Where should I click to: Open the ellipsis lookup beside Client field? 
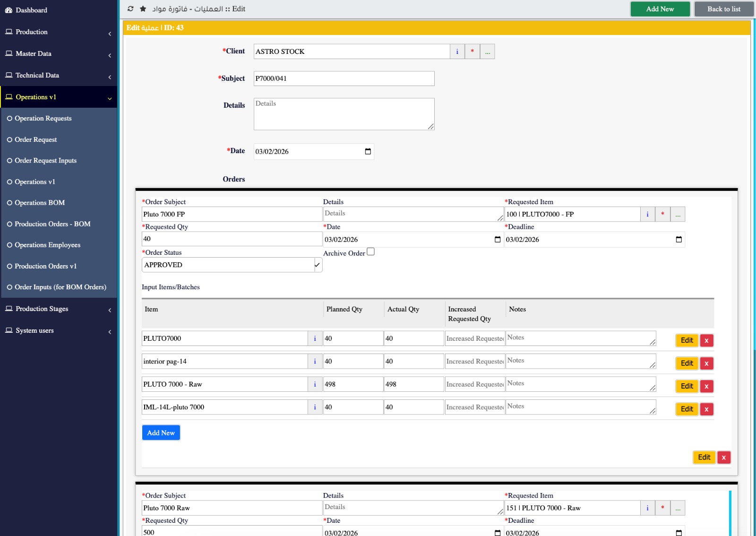[x=487, y=52]
